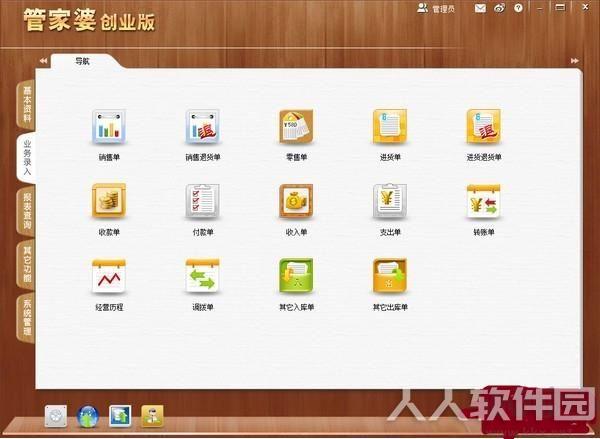This screenshot has height=439, width=600.
Task: Click the right double-arrow tab scroller
Action: [575, 61]
